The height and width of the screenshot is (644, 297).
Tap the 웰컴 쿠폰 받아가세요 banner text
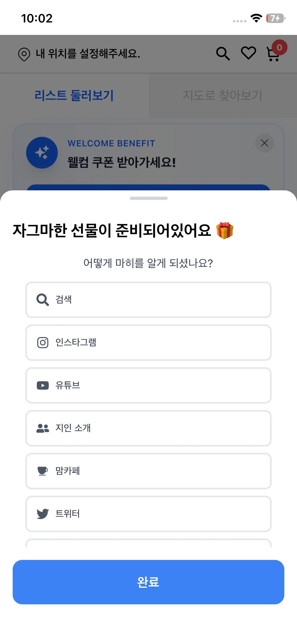click(122, 162)
